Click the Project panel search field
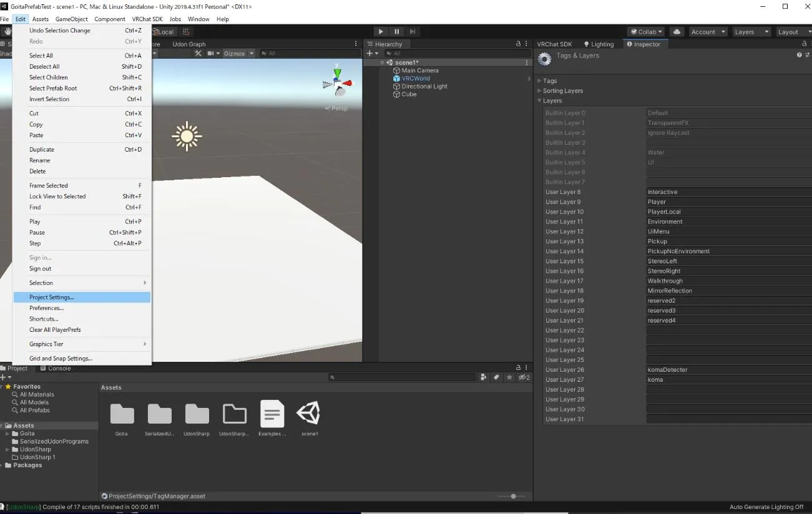 [x=403, y=377]
